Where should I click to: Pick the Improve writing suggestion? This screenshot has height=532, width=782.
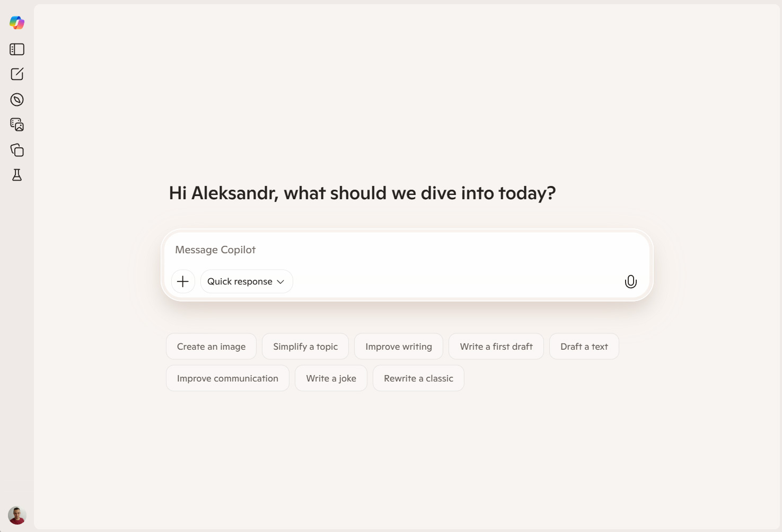[x=399, y=347]
